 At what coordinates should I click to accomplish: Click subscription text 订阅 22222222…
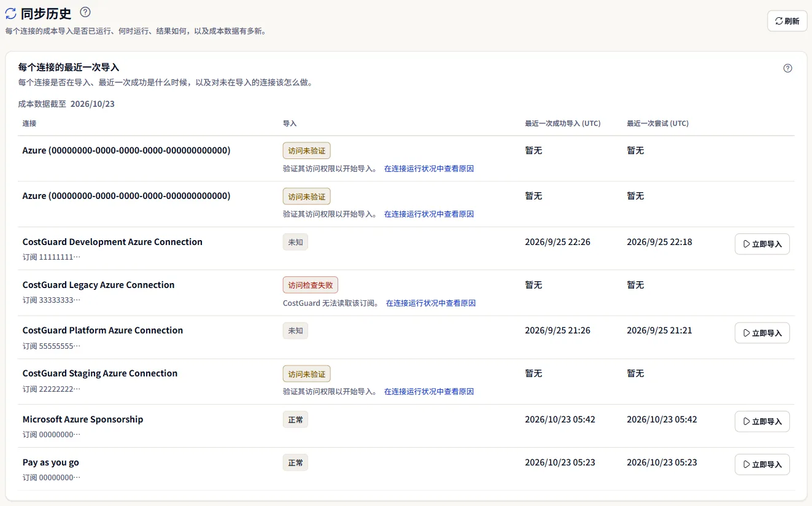click(52, 389)
